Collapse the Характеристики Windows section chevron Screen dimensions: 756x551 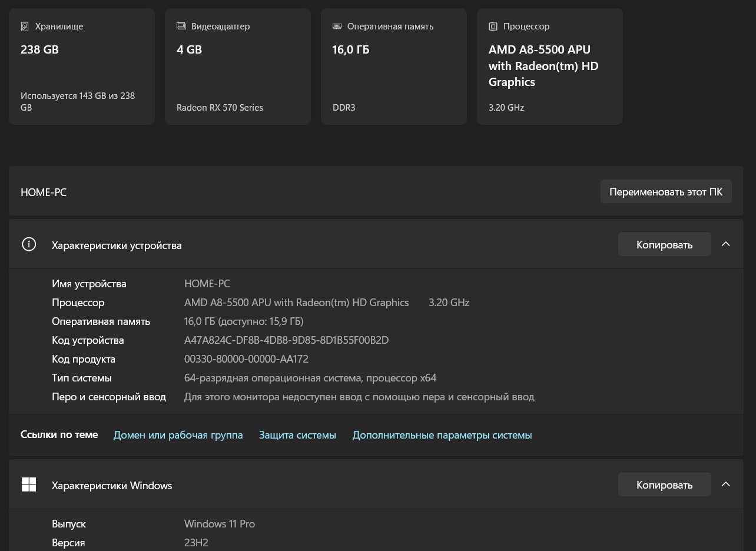coord(726,484)
